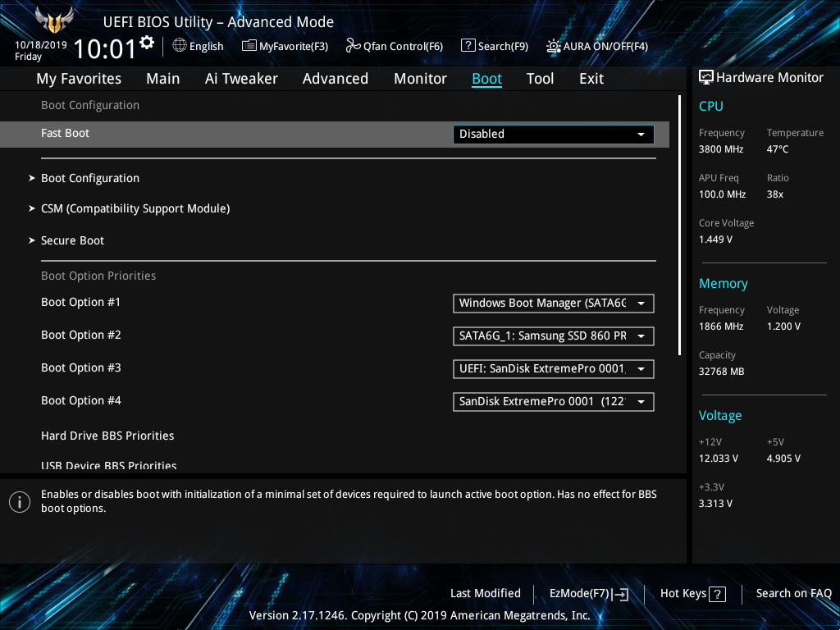Select Boot Option #3 label
The image size is (840, 630).
click(81, 367)
